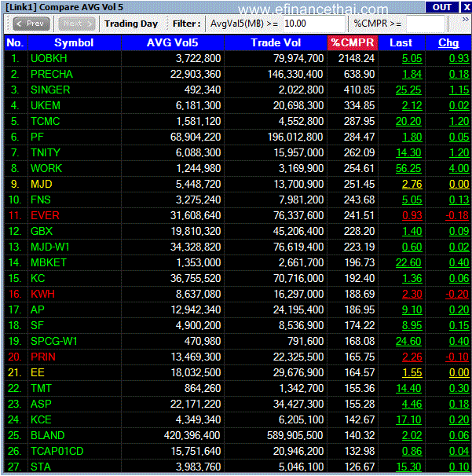This screenshot has width=472, height=476.
Task: Sort by the No. column header
Action: click(16, 42)
